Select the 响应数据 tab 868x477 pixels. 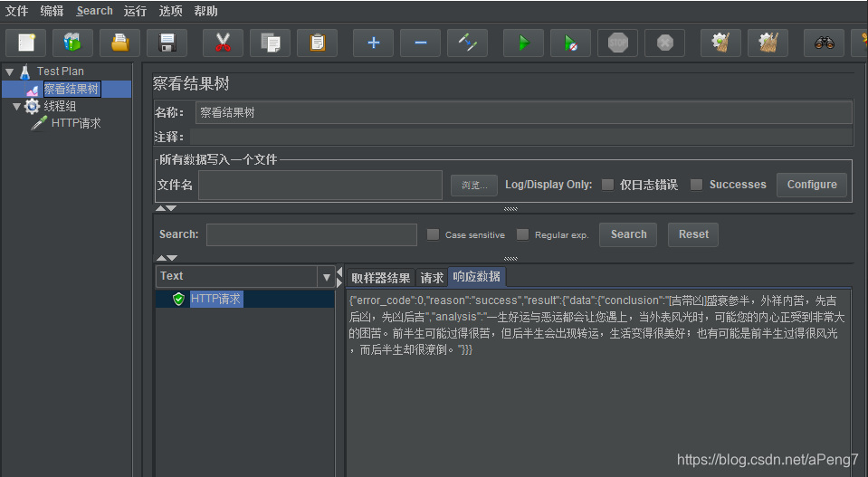[x=477, y=276]
